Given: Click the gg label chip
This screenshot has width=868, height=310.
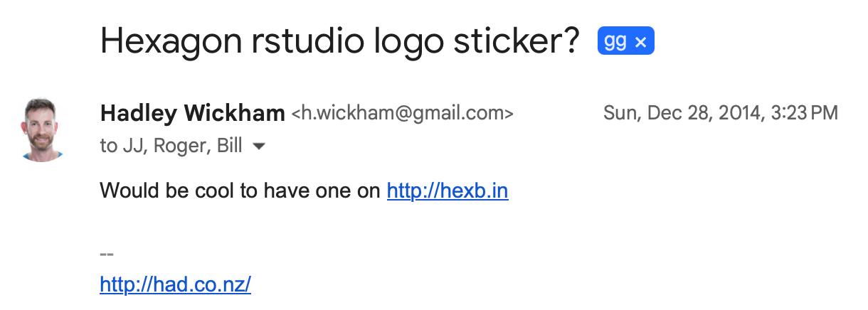Looking at the screenshot, I should (x=615, y=43).
